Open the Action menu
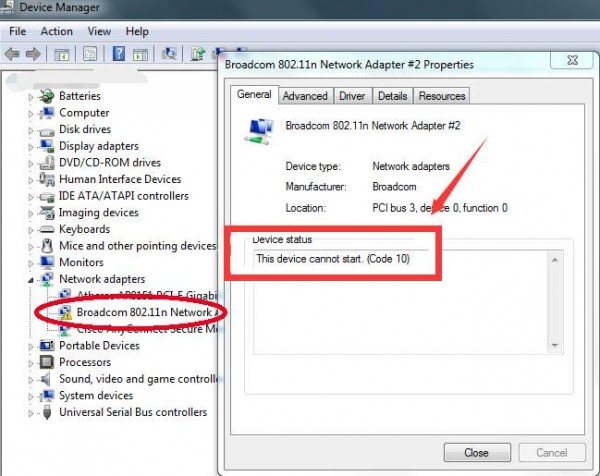Viewport: 600px width, 476px height. point(56,31)
